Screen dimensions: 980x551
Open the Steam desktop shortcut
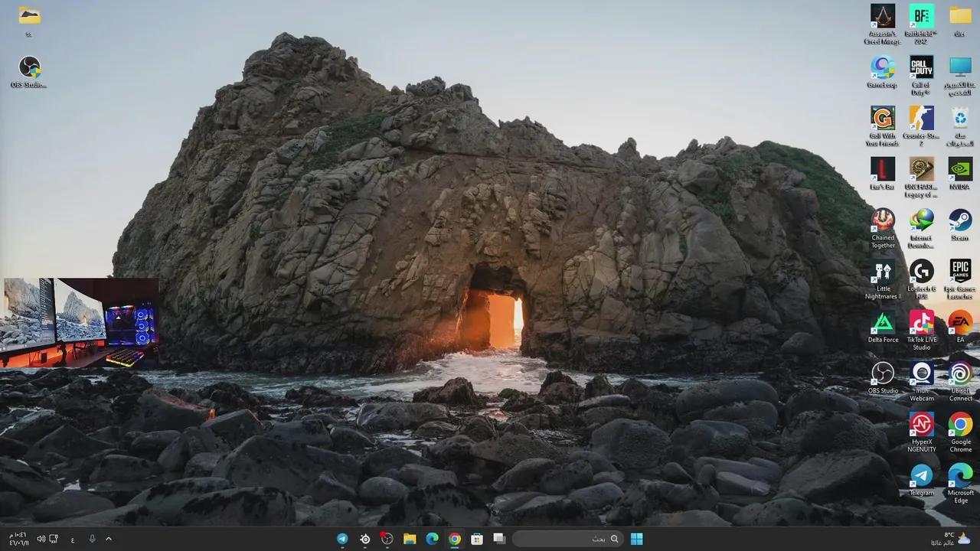click(960, 220)
